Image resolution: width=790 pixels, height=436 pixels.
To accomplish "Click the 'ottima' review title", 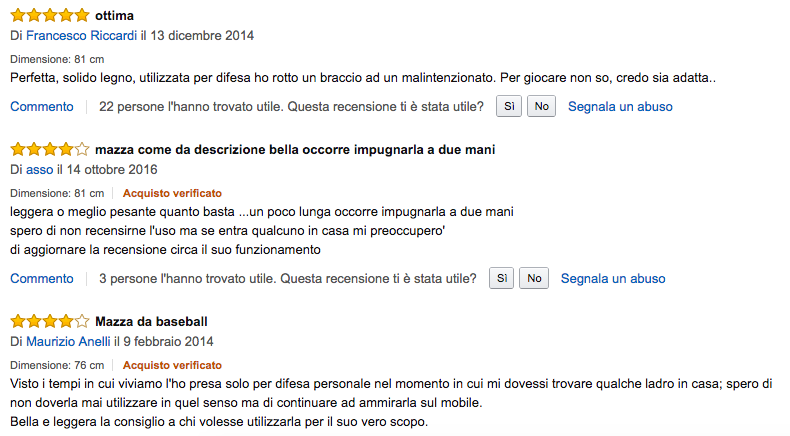I will pos(114,16).
